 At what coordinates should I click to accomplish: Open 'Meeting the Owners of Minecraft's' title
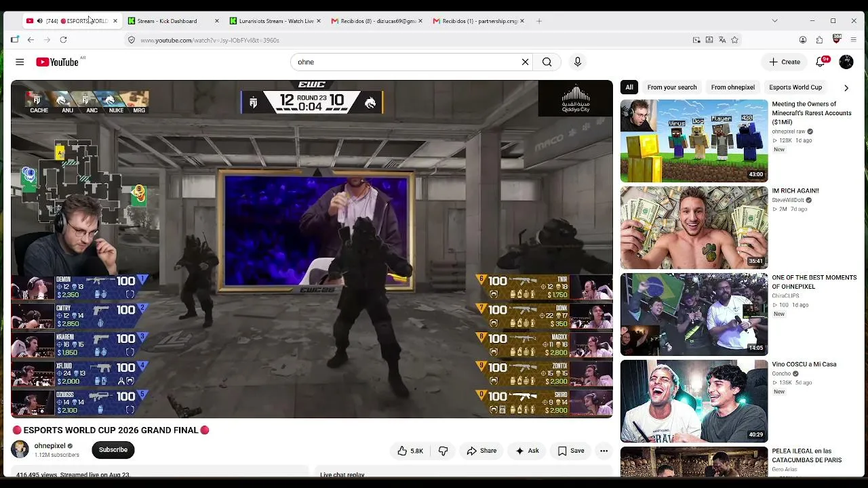tap(812, 113)
